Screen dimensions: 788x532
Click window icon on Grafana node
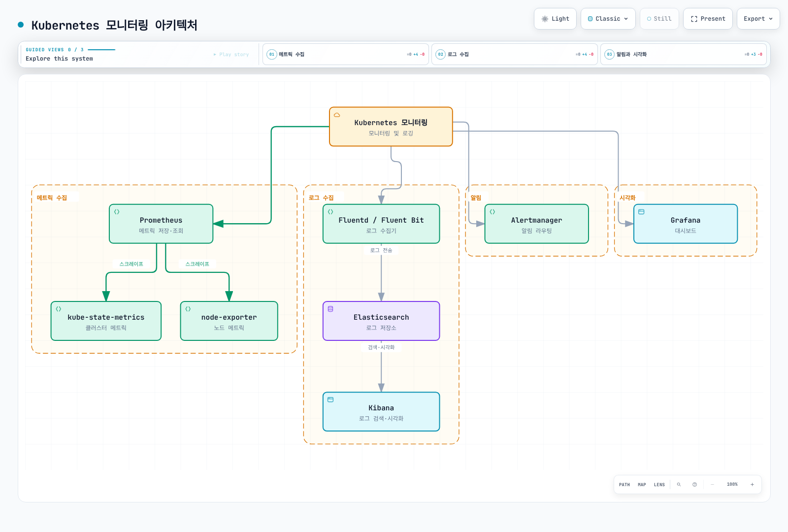point(641,212)
